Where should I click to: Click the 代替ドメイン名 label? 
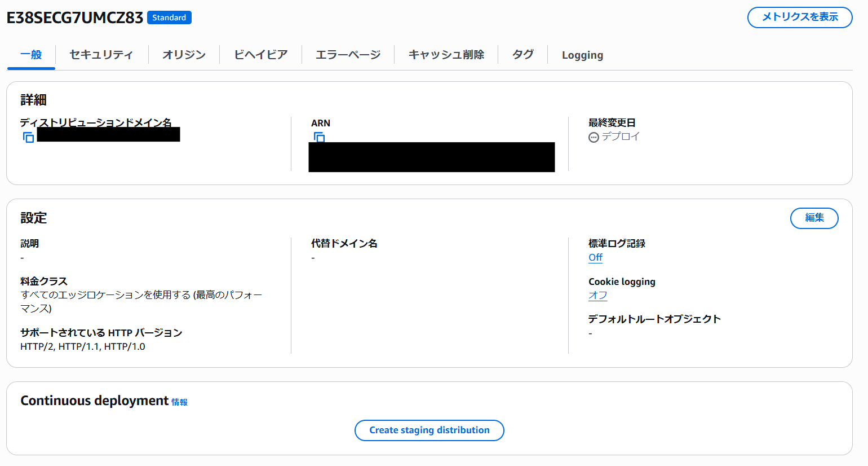[344, 244]
